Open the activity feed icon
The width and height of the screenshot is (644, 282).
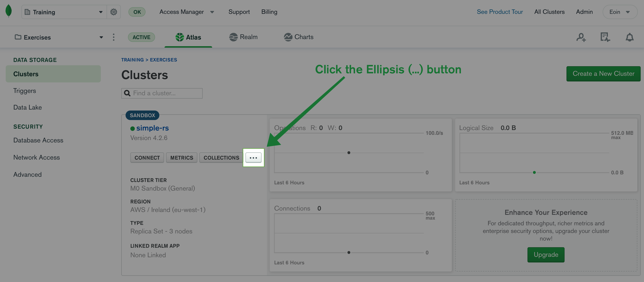pyautogui.click(x=605, y=37)
